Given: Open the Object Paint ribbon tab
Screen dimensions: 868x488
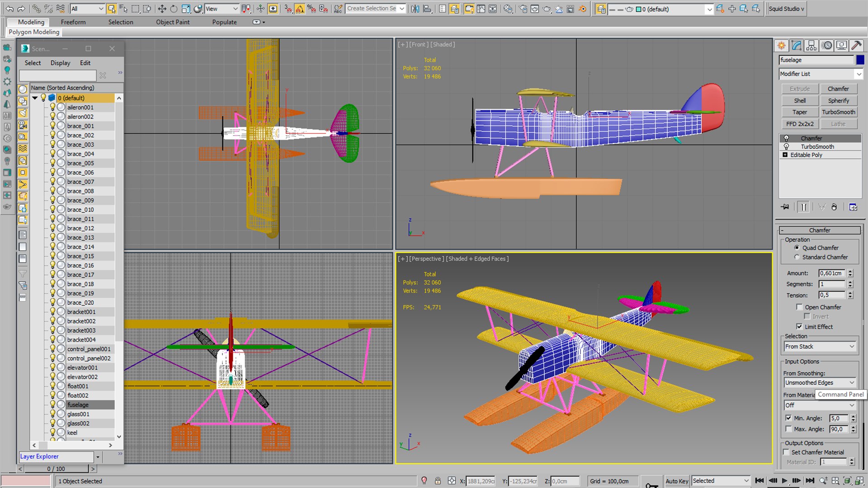Looking at the screenshot, I should point(173,22).
